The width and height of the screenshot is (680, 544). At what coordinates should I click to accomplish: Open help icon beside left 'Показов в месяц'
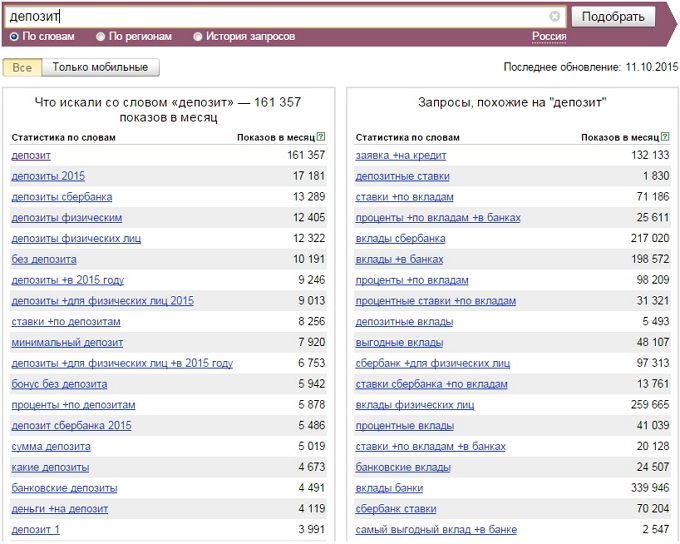pyautogui.click(x=321, y=137)
